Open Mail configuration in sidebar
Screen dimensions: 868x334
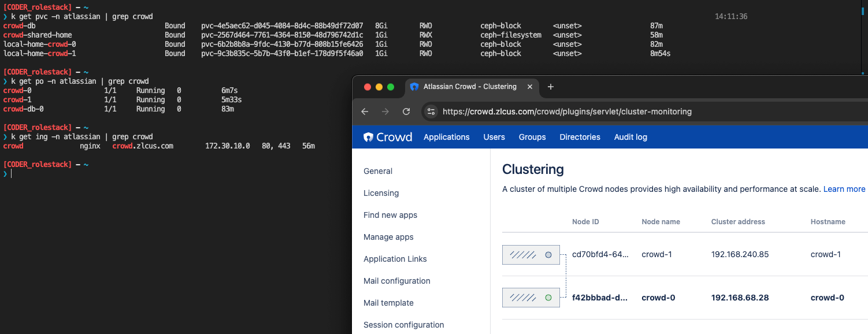[397, 281]
